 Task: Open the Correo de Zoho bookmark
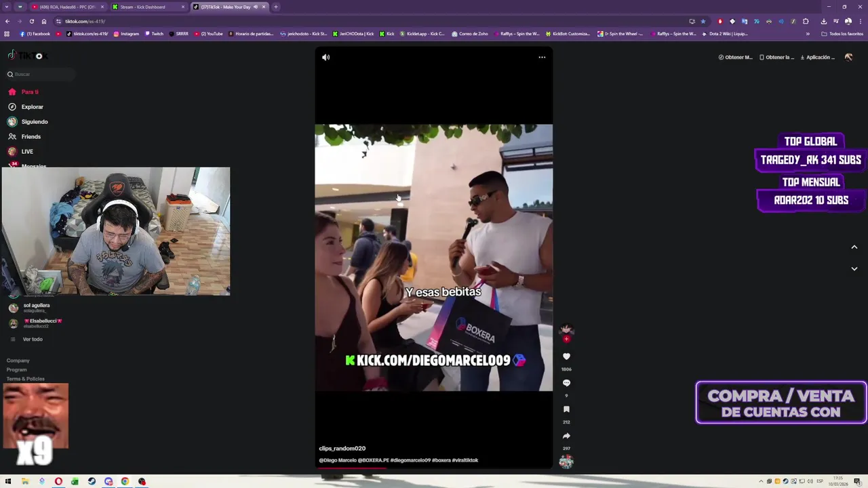coord(469,33)
